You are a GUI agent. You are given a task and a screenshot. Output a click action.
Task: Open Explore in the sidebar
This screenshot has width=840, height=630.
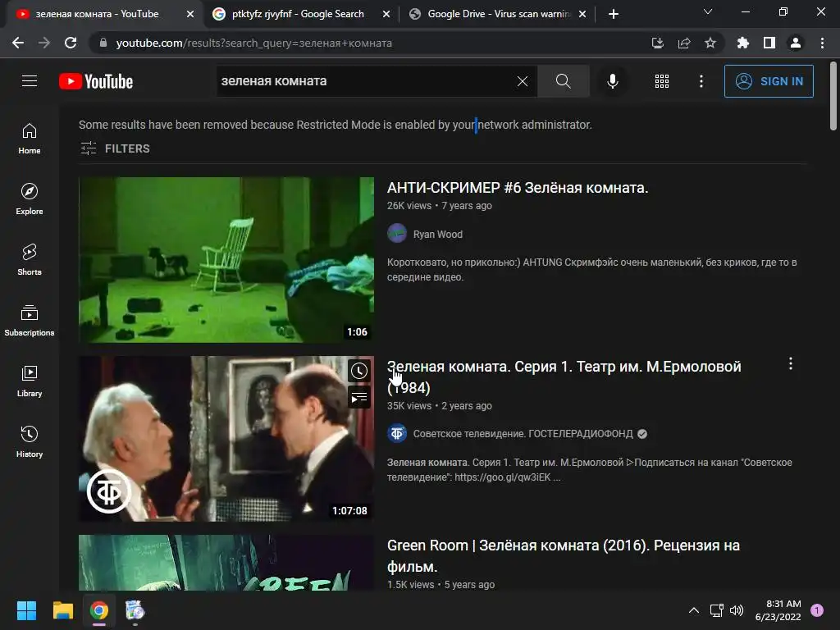[x=30, y=199]
